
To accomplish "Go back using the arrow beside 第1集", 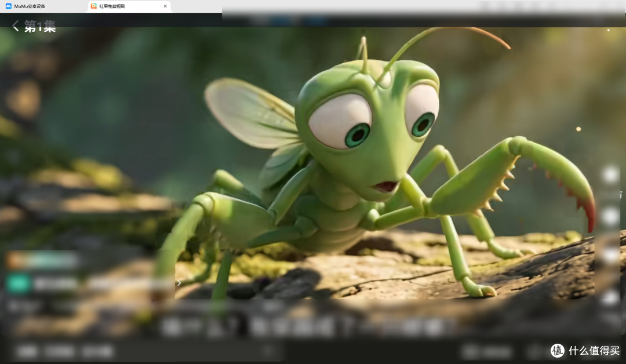I will pos(16,26).
